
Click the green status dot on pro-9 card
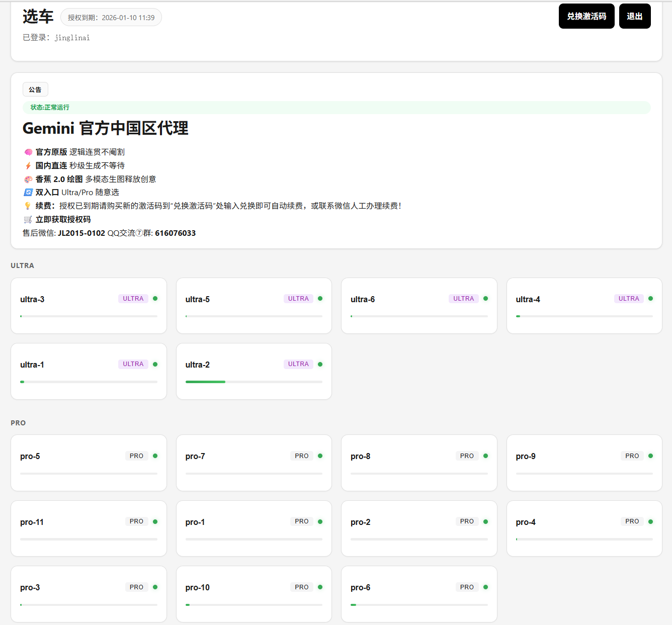click(x=650, y=456)
